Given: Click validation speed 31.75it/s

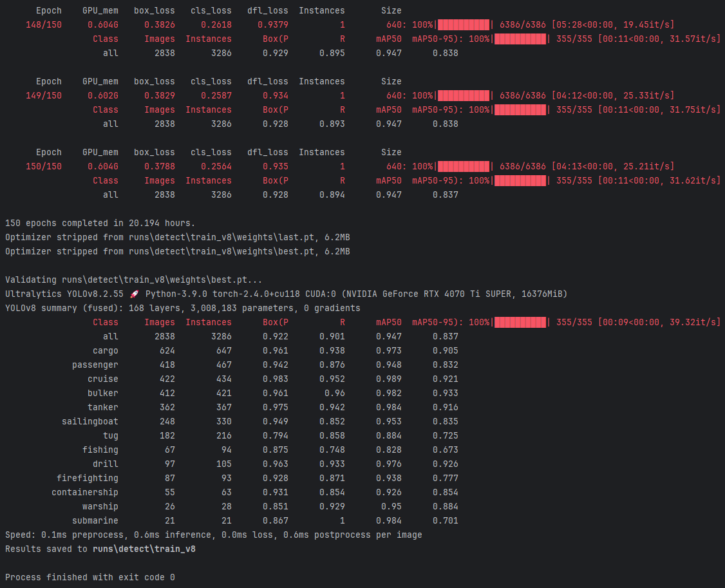Looking at the screenshot, I should (693, 109).
